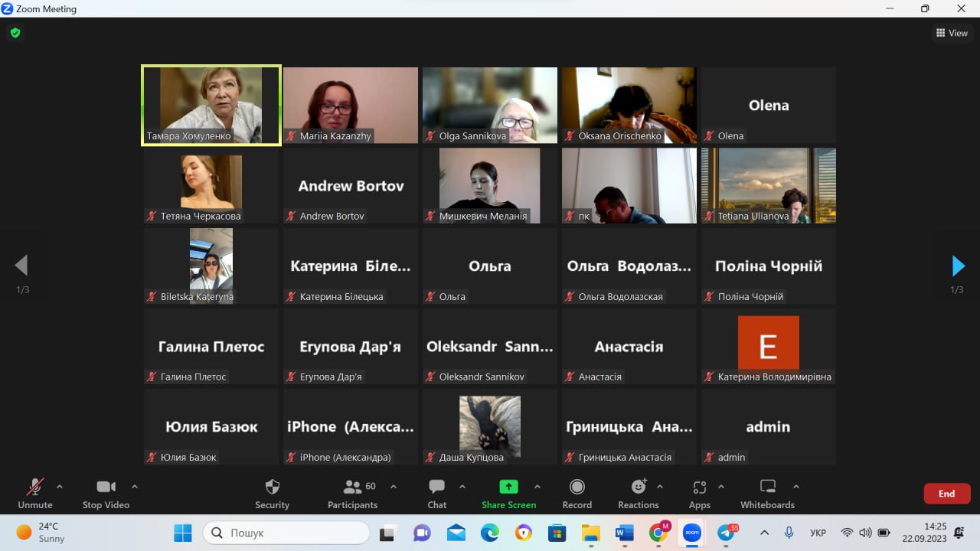Expand the caret next to Reactions

660,486
